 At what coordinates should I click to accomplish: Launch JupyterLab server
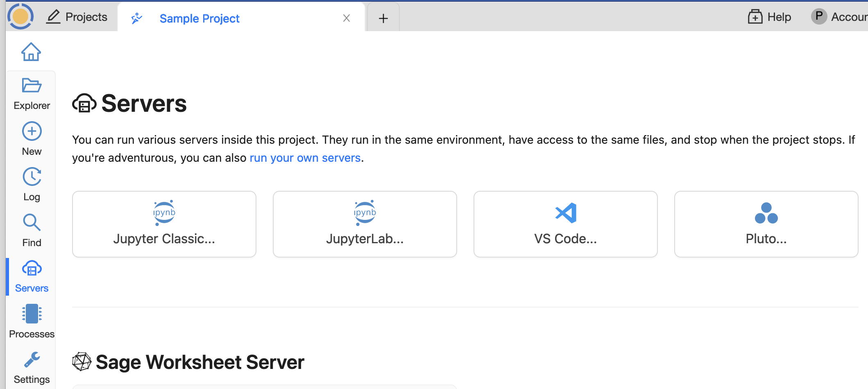[365, 224]
